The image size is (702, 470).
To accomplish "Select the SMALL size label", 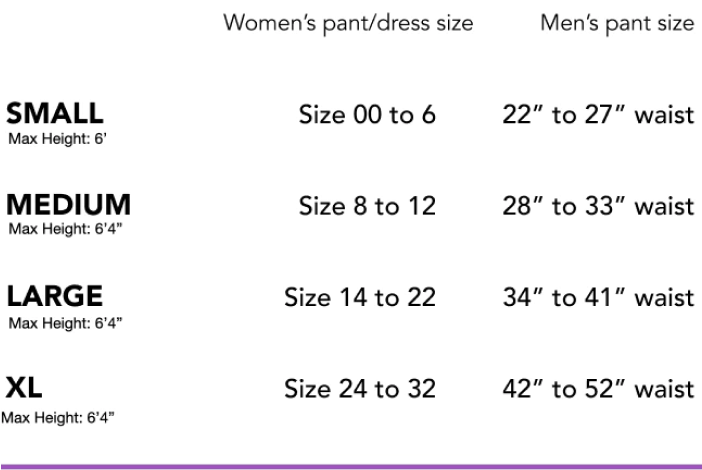I will click(x=55, y=112).
